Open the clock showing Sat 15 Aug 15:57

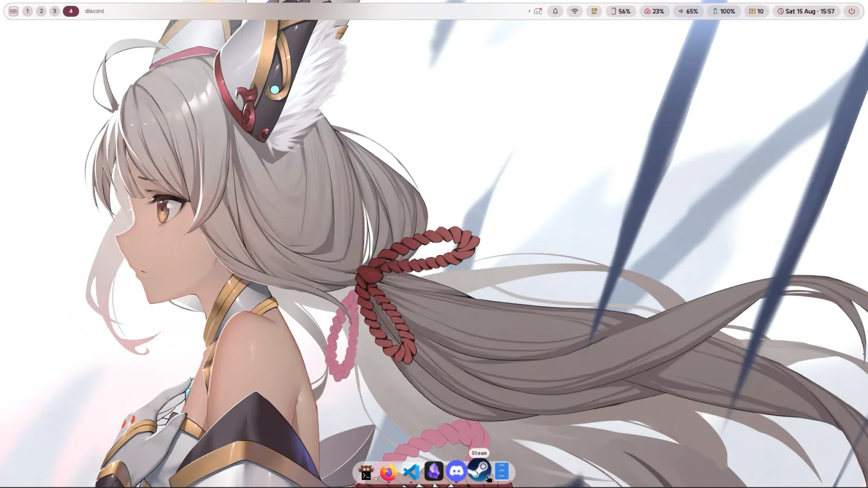point(806,11)
